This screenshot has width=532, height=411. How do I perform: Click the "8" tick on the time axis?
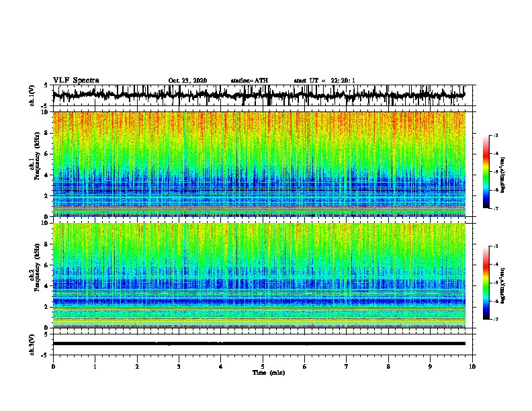point(388,367)
